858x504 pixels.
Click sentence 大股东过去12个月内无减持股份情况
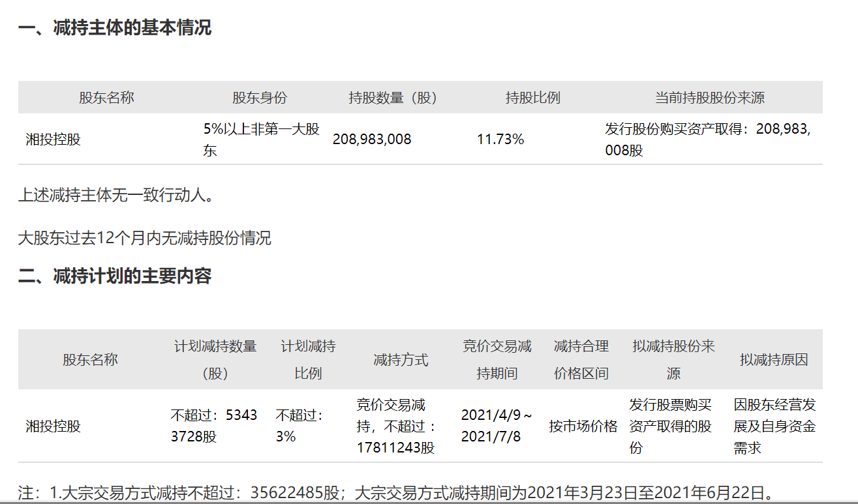[x=145, y=237]
